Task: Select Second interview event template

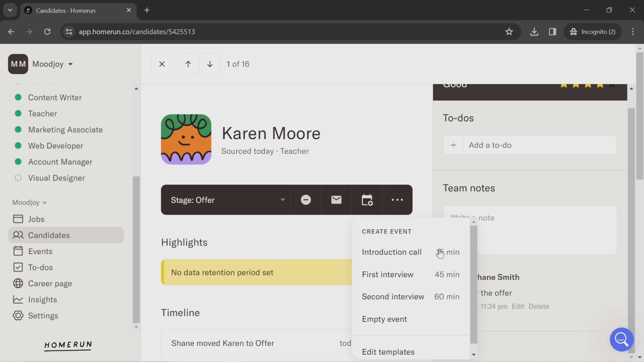Action: [411, 296]
